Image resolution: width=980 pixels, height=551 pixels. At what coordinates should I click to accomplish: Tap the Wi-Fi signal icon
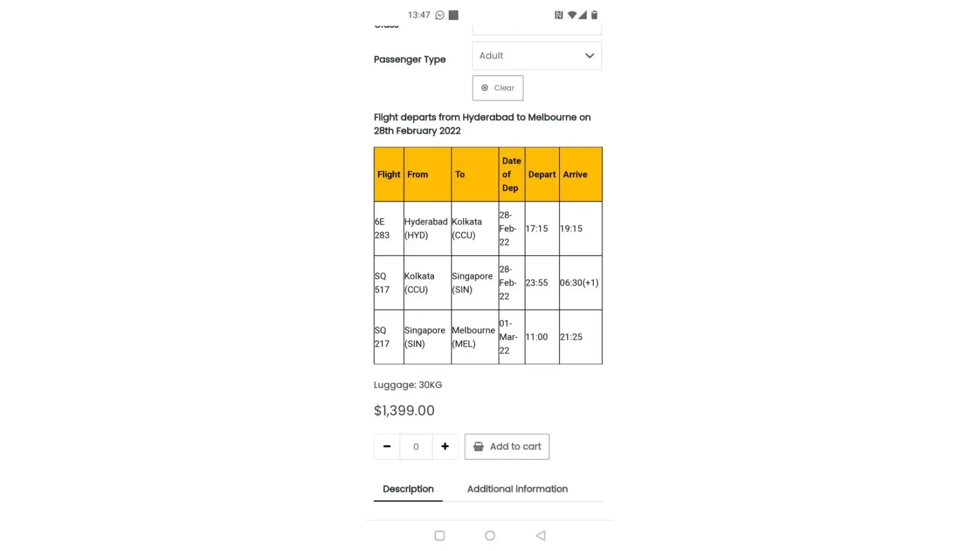pyautogui.click(x=572, y=15)
